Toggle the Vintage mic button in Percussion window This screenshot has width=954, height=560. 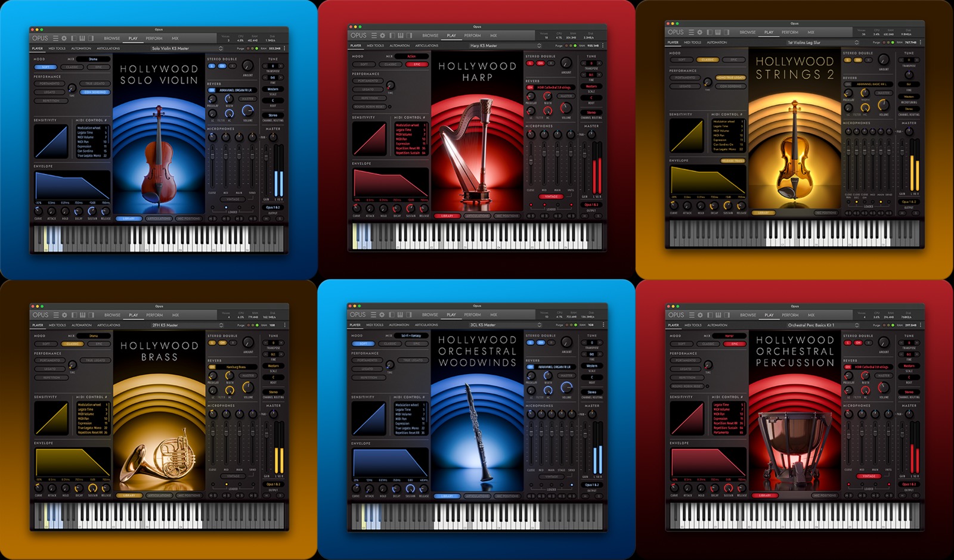pos(869,476)
